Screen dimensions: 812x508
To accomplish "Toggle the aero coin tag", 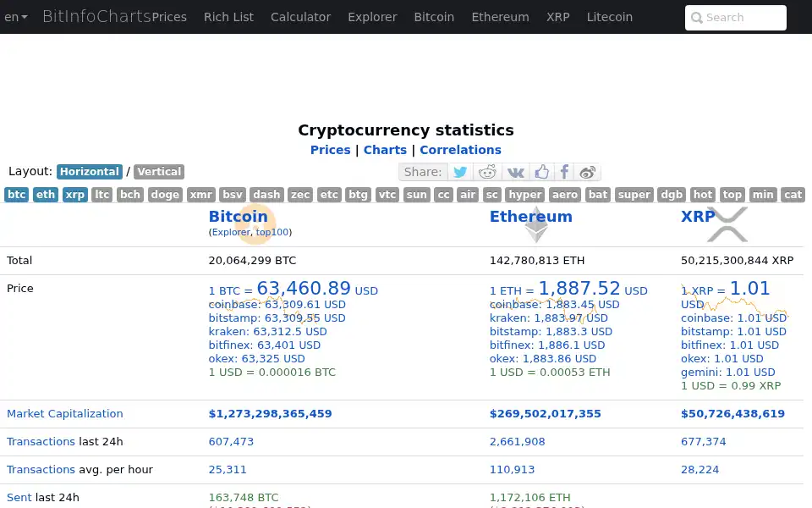I will click(x=565, y=195).
